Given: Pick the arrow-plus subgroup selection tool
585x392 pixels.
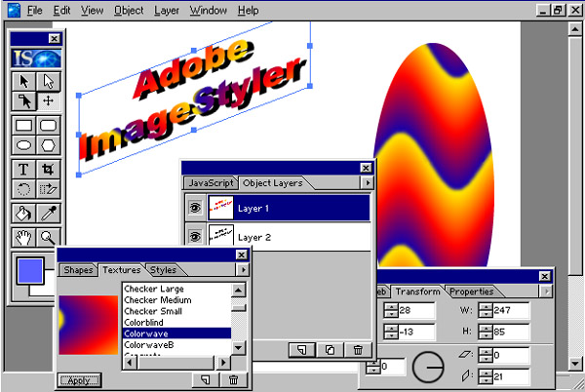Looking at the screenshot, I should click(x=23, y=101).
